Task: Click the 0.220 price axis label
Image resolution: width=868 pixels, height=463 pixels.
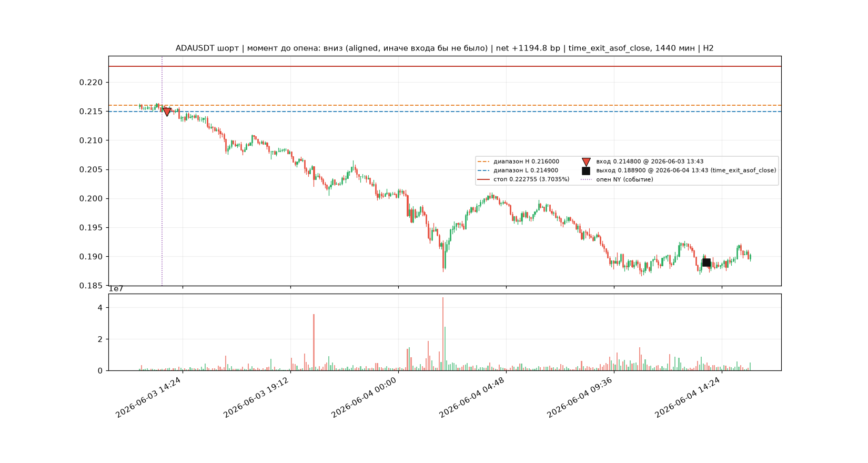Action: (91, 83)
